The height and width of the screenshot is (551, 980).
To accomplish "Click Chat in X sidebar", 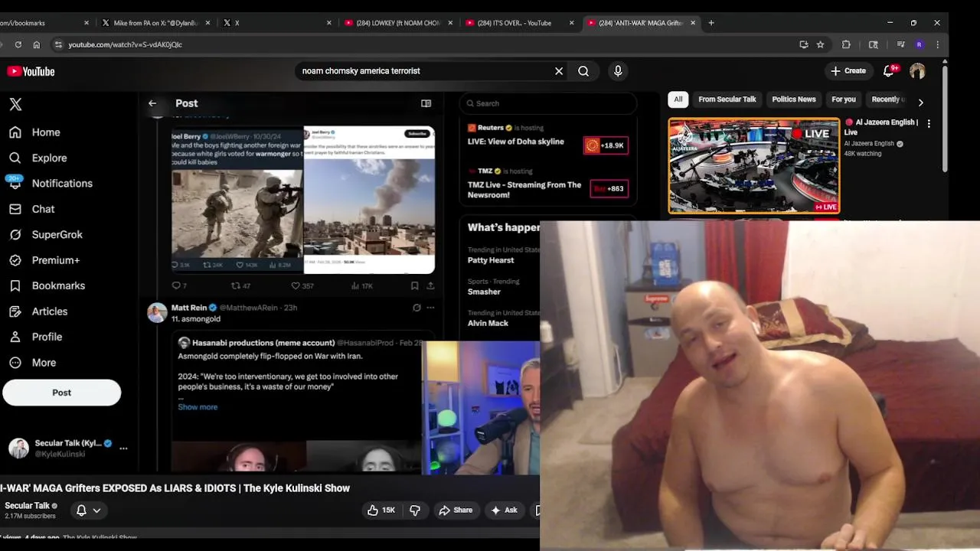I will point(31,209).
